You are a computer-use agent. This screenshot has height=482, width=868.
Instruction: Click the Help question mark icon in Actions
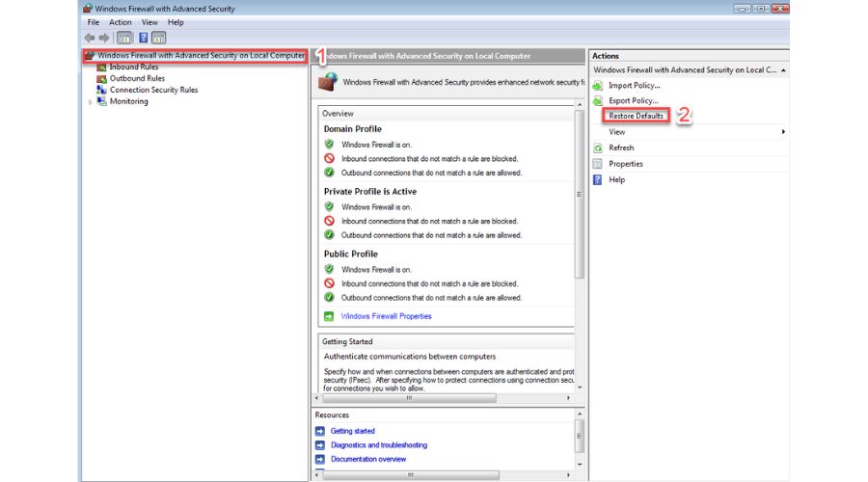[598, 180]
